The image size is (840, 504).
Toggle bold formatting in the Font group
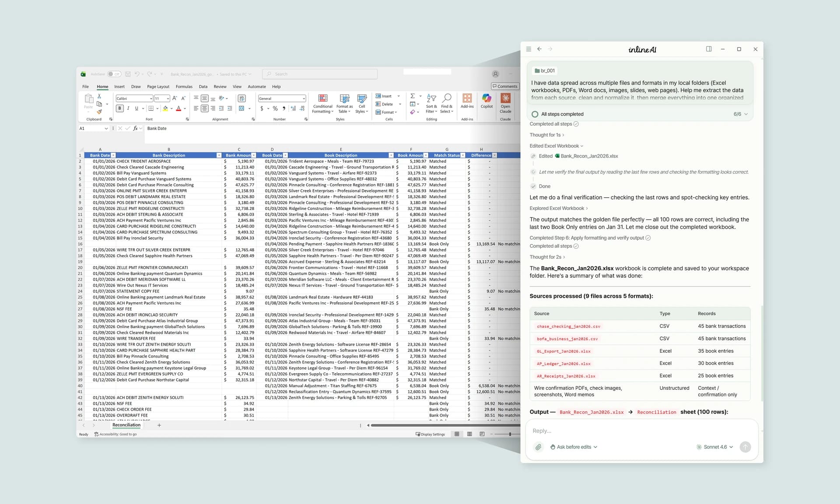coord(119,108)
